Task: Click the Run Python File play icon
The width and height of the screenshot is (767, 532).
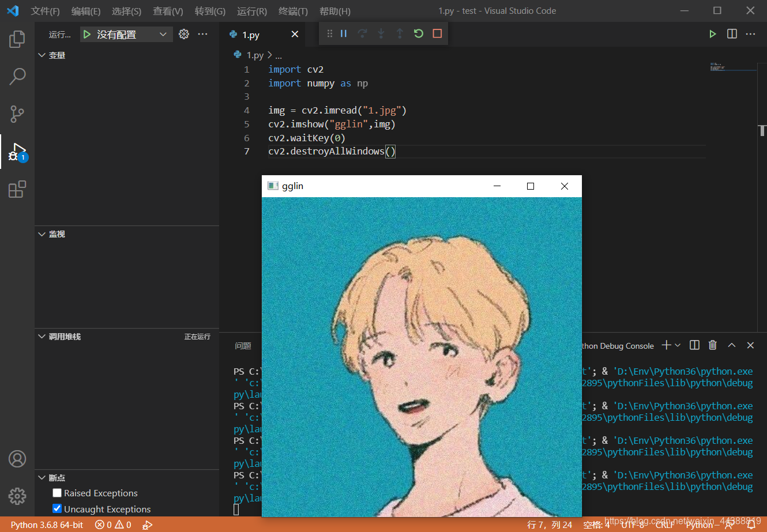Action: [713, 33]
